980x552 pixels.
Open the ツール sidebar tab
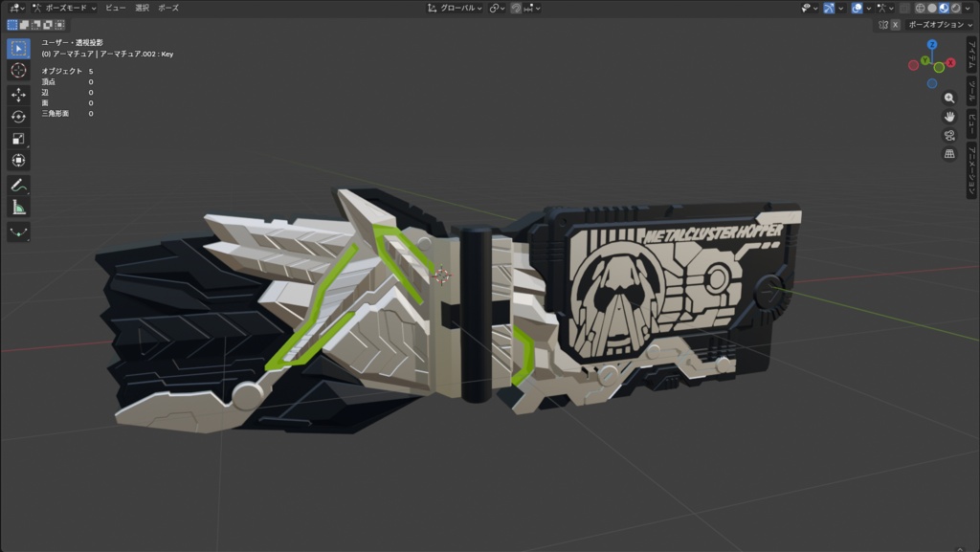(x=972, y=91)
